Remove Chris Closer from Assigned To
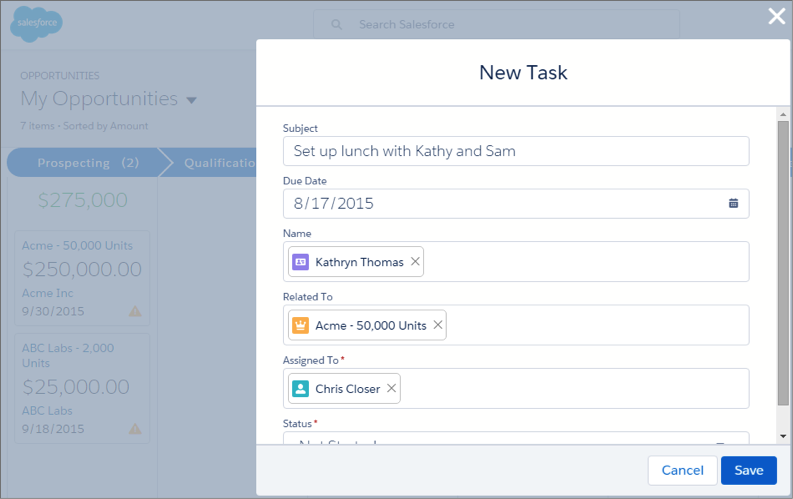 click(391, 388)
